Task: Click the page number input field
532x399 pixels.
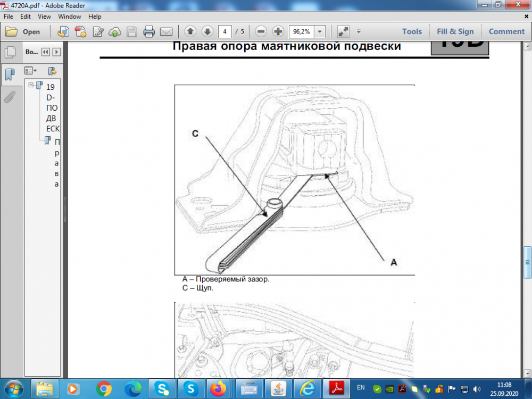Action: pos(225,31)
